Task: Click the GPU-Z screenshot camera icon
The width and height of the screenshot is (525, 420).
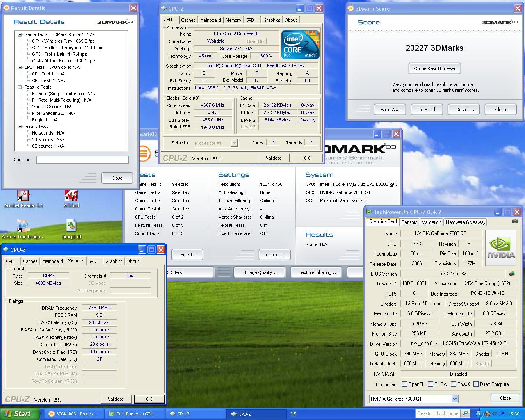Action: pos(515,221)
